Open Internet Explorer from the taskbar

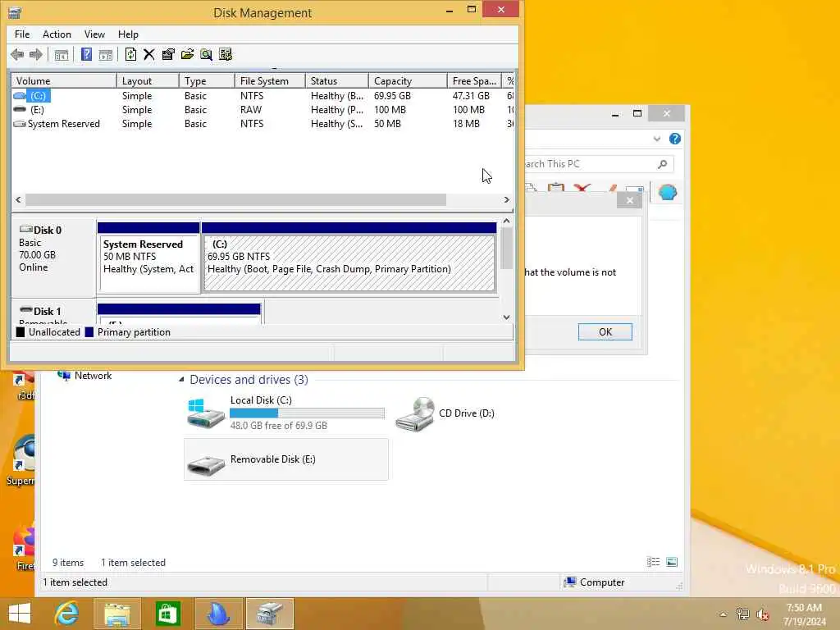(x=66, y=614)
